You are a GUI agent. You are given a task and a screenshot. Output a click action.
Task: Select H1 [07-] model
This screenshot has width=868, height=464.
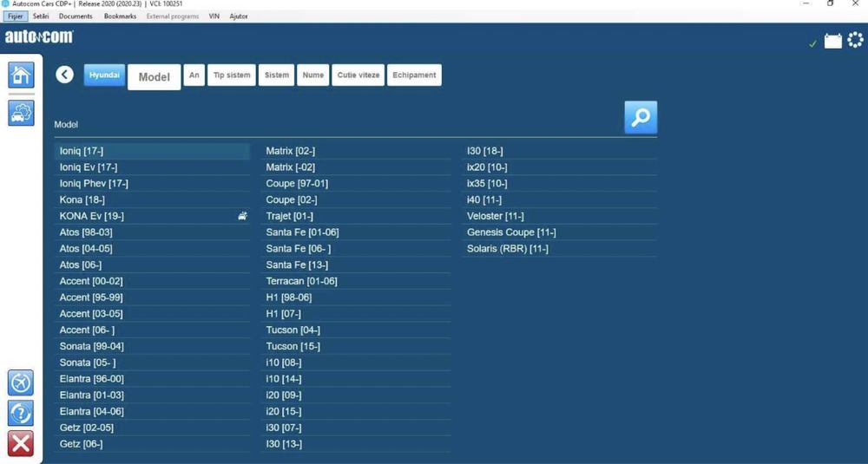[x=356, y=314]
